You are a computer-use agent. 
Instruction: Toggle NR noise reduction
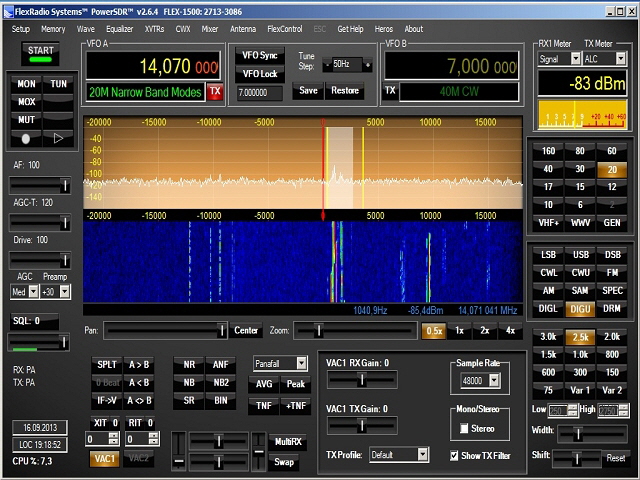point(189,365)
